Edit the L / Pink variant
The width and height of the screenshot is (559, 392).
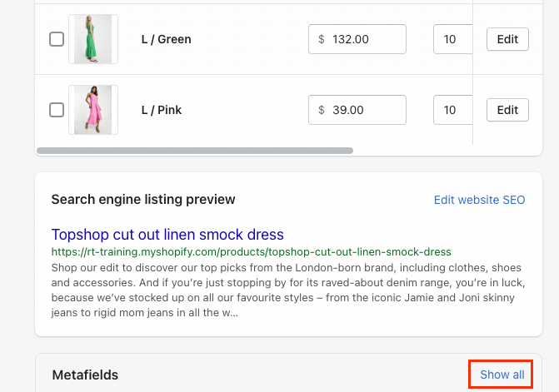pos(507,110)
